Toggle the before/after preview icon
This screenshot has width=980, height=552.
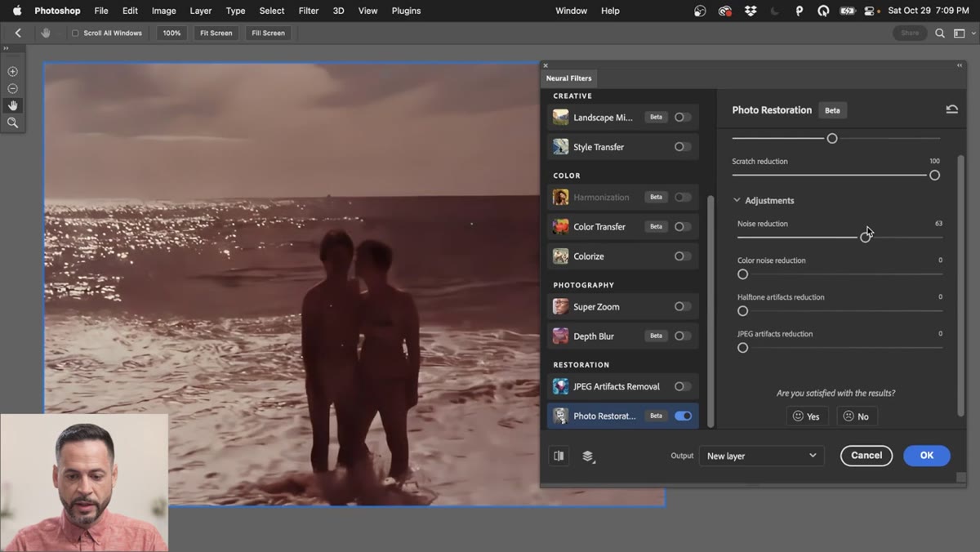pos(559,456)
